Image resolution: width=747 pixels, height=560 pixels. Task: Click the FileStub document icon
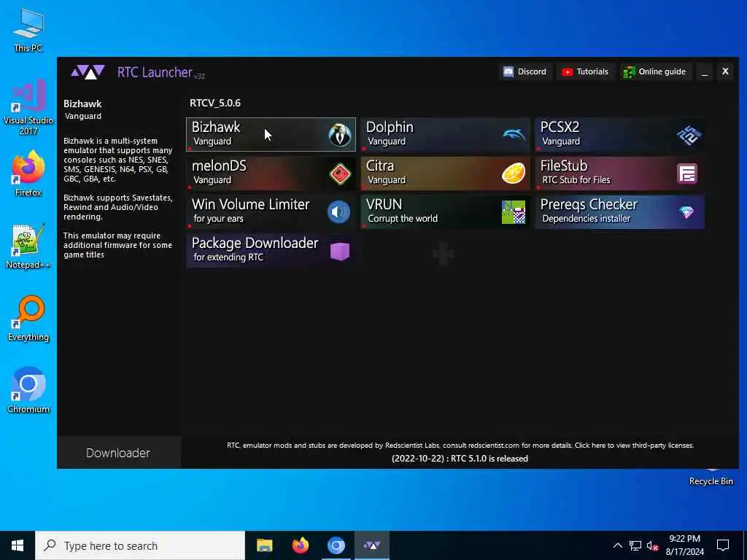click(687, 174)
